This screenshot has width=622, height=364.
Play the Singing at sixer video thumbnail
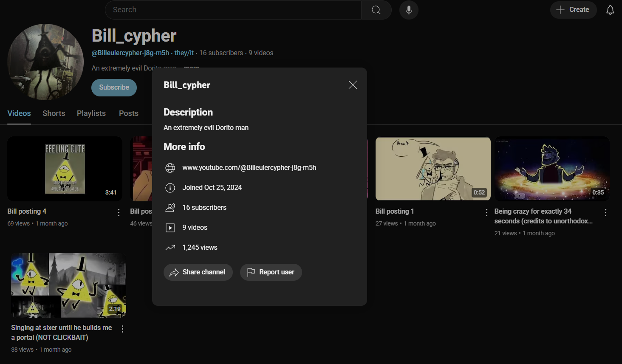coord(68,285)
